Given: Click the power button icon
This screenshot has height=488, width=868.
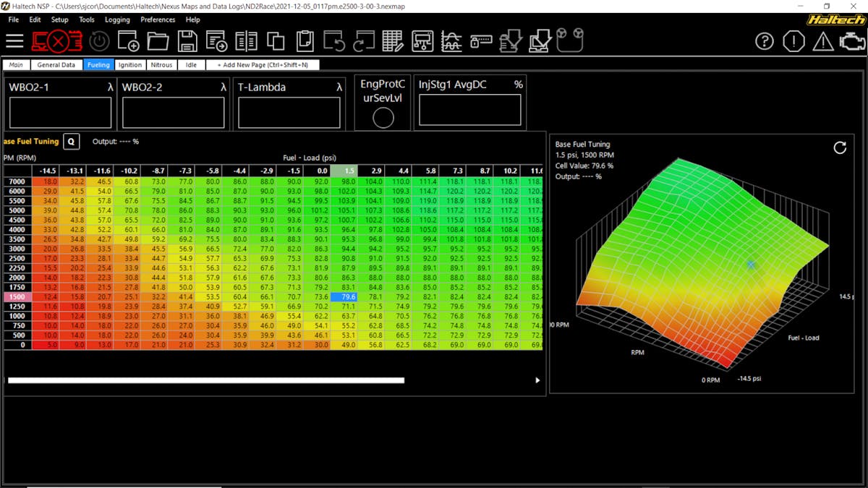Looking at the screenshot, I should tap(98, 41).
